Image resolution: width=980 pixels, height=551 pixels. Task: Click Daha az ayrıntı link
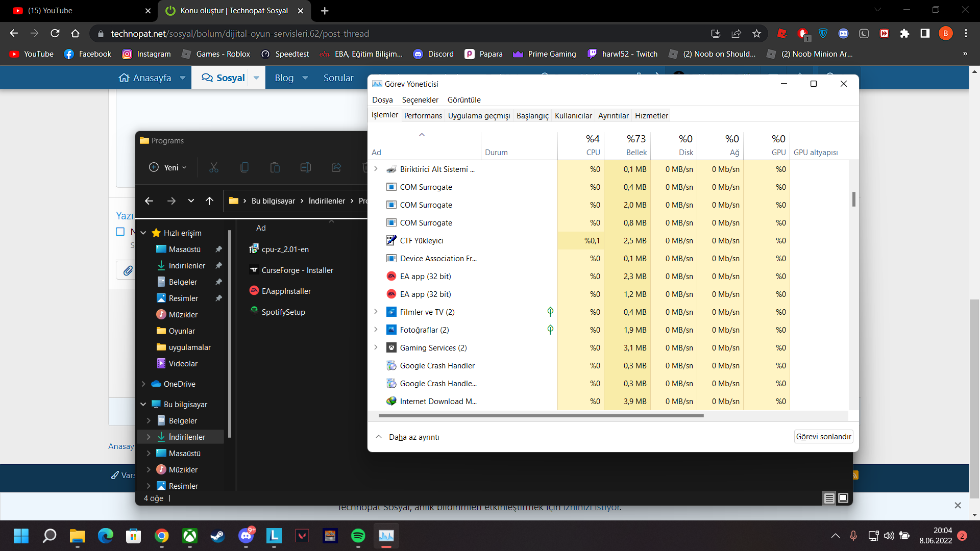413,437
